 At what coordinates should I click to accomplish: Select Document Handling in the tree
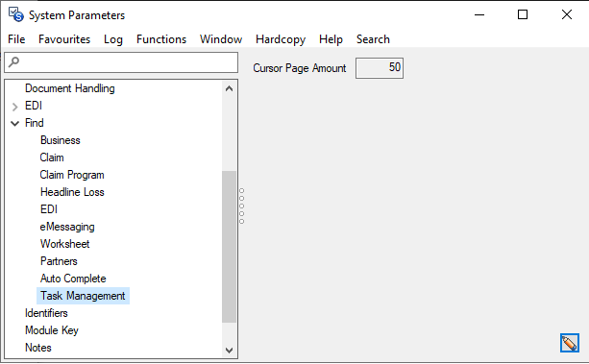pos(70,88)
